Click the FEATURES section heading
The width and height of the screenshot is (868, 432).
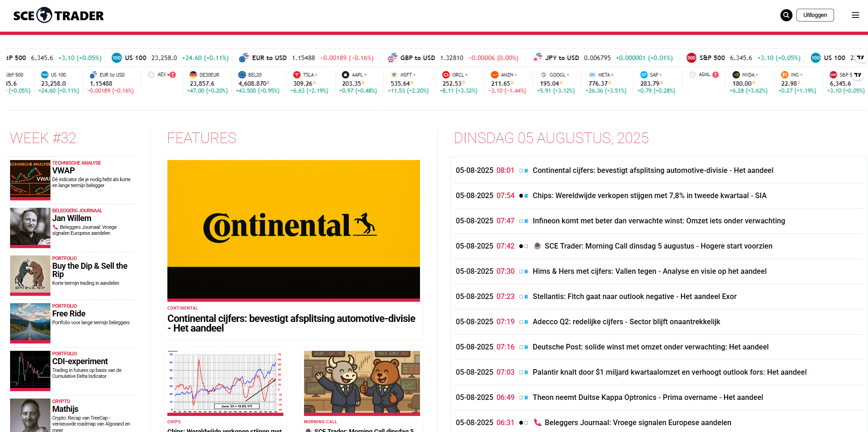click(202, 138)
